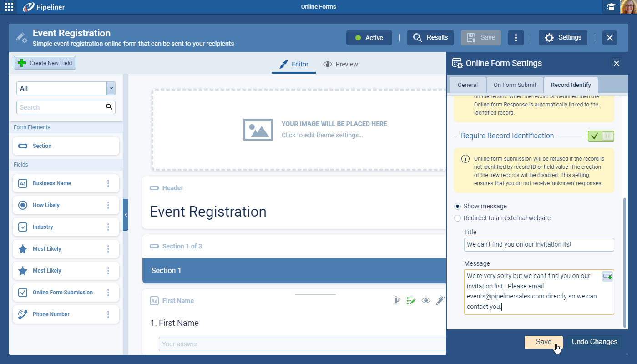Screen dimensions: 637x364
Task: Switch to the On Form Submit tab
Action: 515,85
